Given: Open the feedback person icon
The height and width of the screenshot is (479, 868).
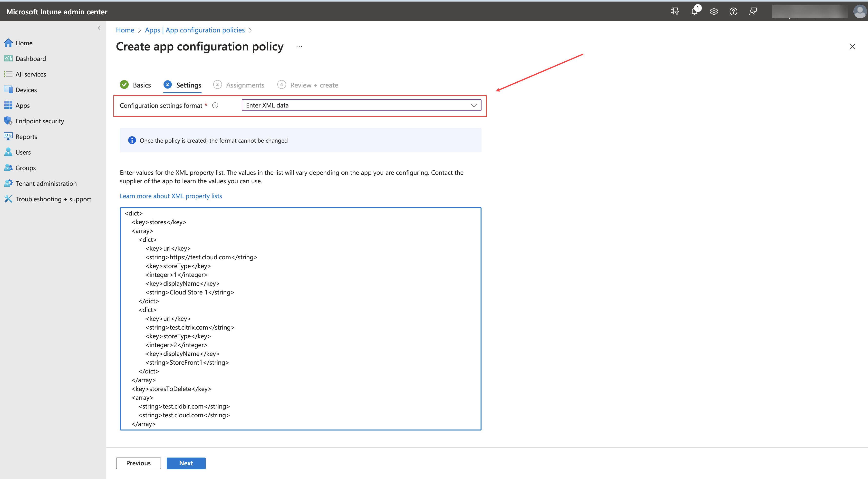Looking at the screenshot, I should pos(753,11).
